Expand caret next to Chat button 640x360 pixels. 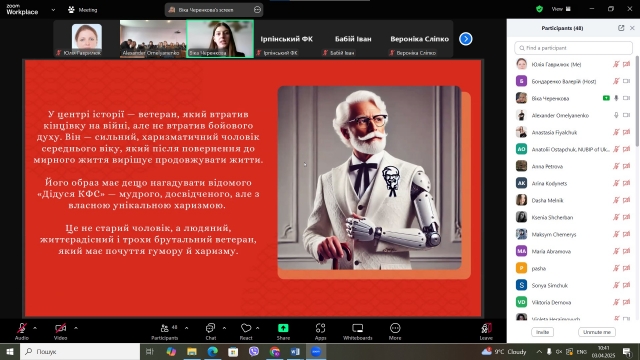click(224, 328)
